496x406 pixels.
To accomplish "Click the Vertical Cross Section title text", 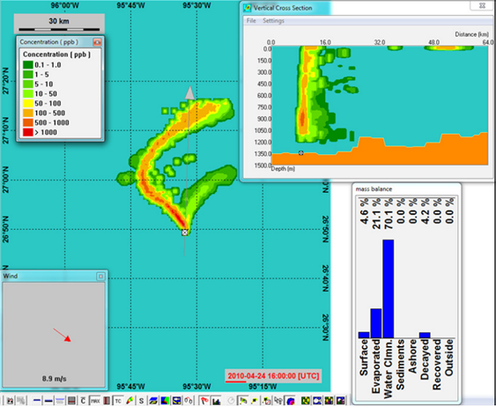I will pos(283,8).
